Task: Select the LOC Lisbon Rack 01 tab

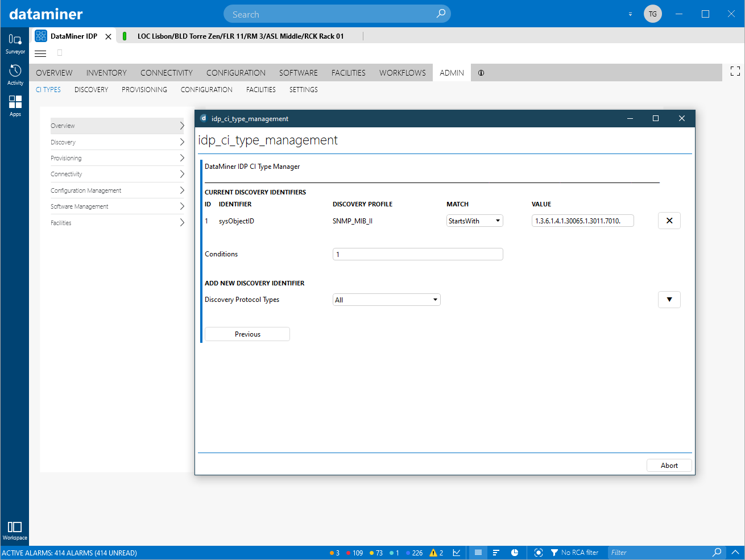Action: pos(241,36)
